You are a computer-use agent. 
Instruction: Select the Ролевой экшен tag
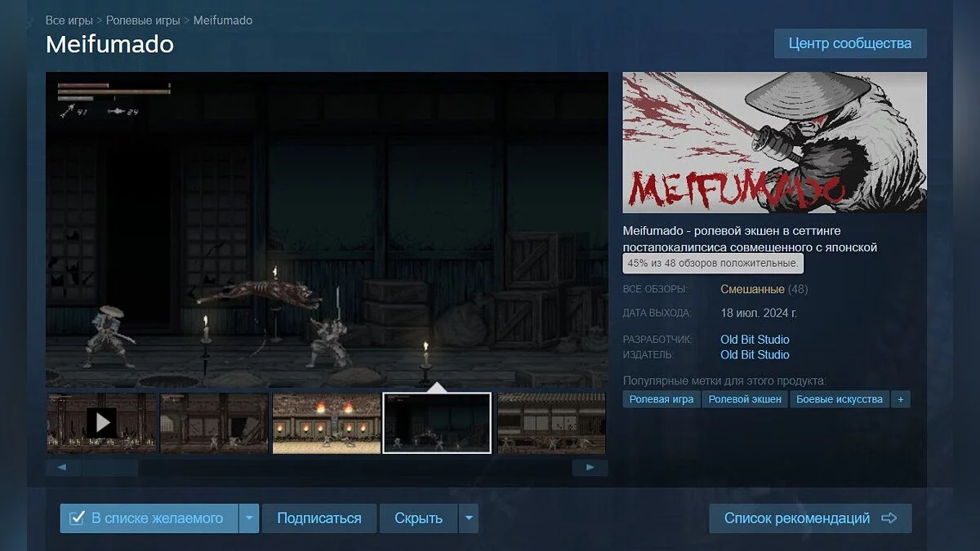coord(745,399)
